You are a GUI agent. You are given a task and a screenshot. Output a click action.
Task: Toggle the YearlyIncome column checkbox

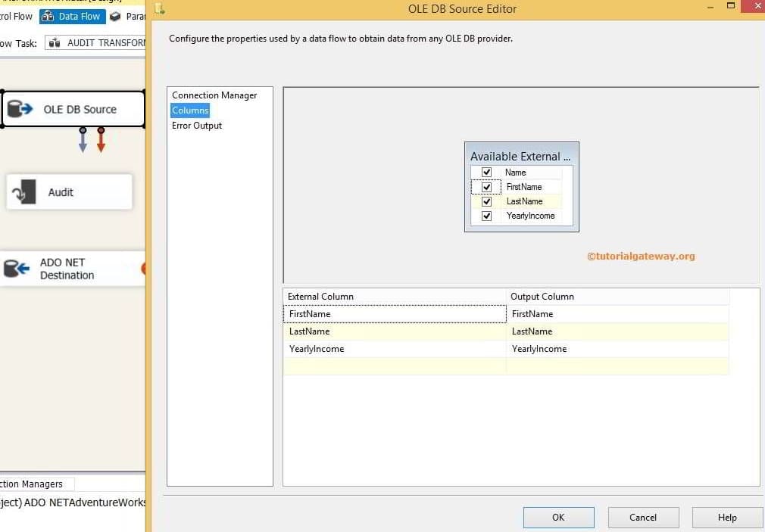click(486, 216)
